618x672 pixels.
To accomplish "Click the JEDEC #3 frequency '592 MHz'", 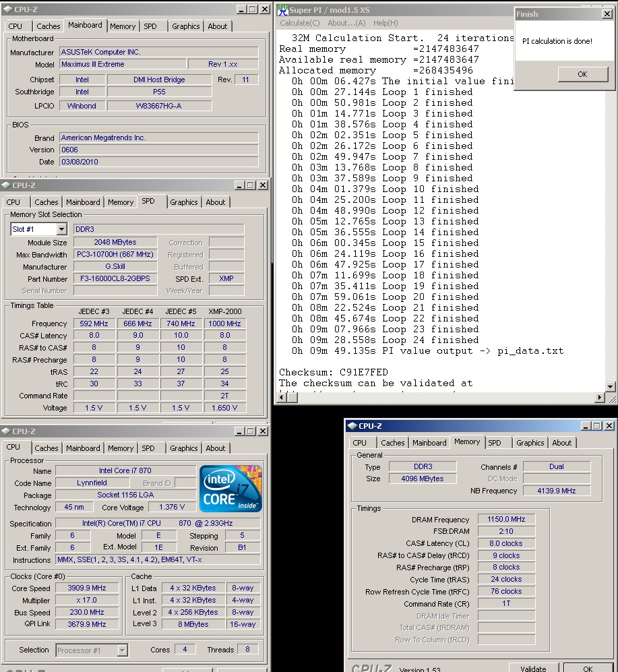I will click(94, 324).
